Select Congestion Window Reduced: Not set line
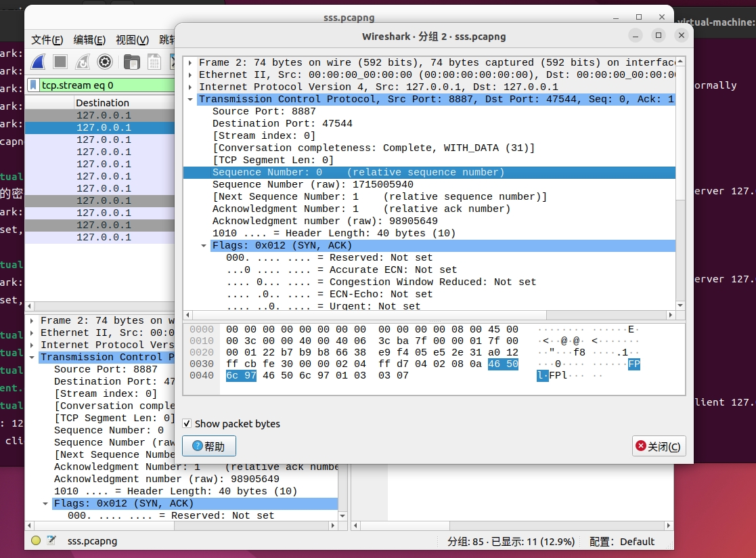 pos(381,282)
